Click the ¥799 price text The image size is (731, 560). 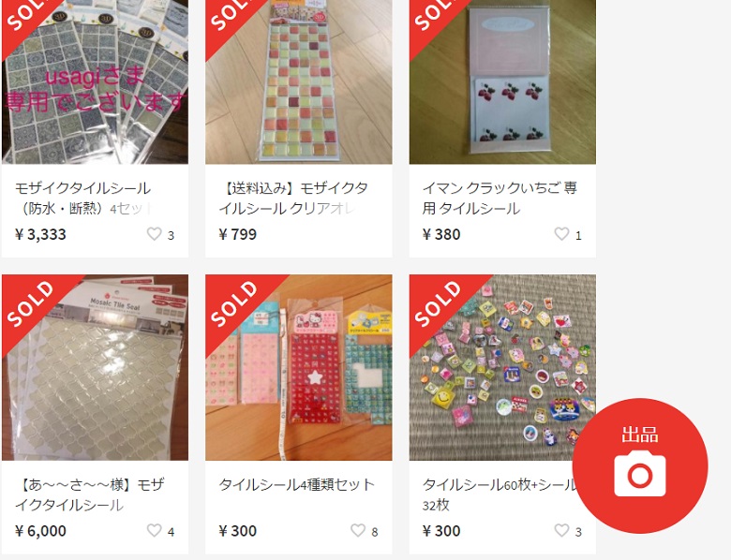[238, 234]
